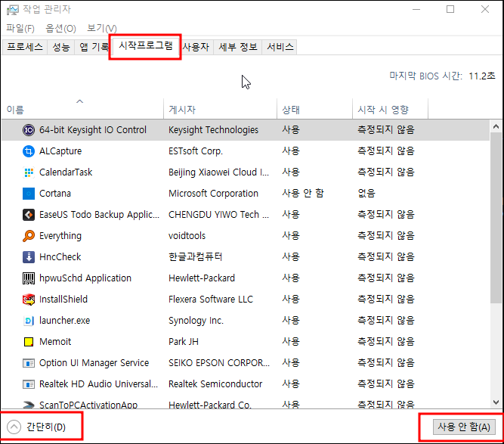
Task: Click the scrollbar up arrow
Action: tap(496, 126)
